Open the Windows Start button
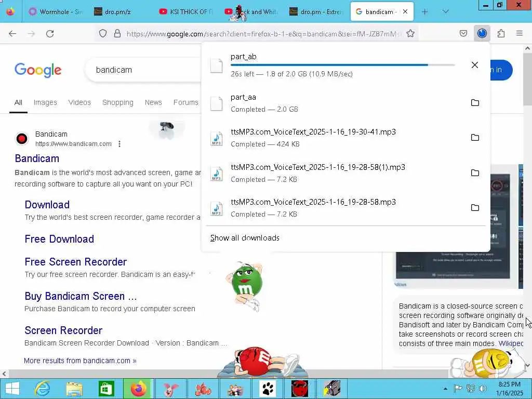 12,389
